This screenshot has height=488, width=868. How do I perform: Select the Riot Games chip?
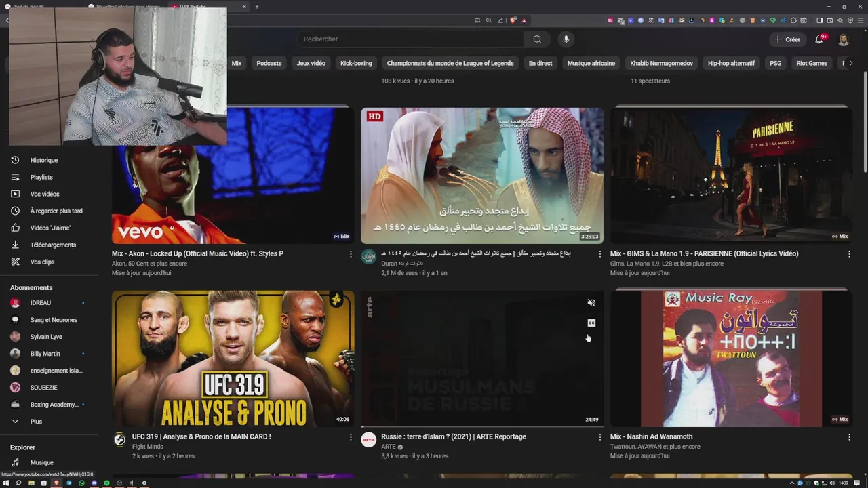812,63
